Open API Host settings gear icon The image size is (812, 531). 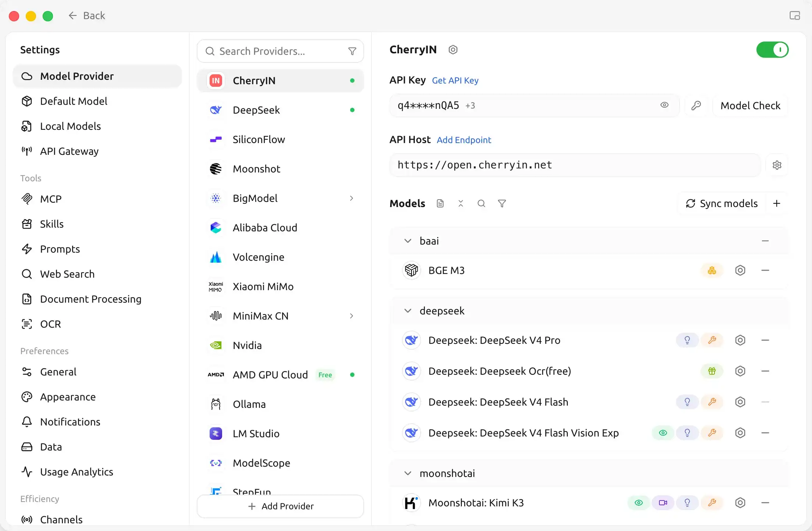tap(777, 165)
